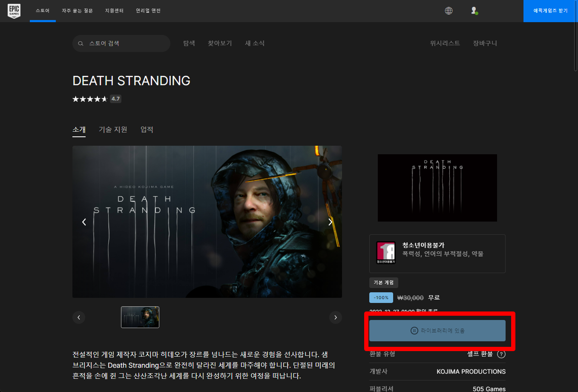Image resolution: width=578 pixels, height=392 pixels.
Task: Open the user account icon
Action: [x=474, y=11]
